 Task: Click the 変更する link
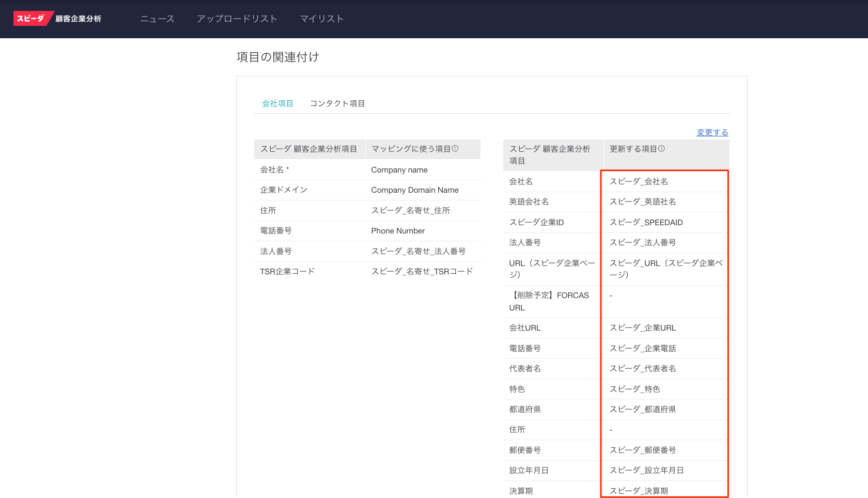pyautogui.click(x=712, y=132)
